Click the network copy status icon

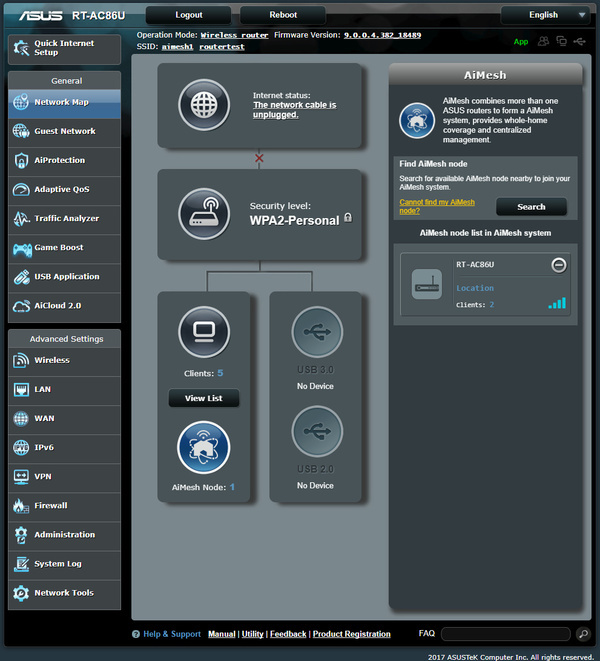pyautogui.click(x=561, y=41)
